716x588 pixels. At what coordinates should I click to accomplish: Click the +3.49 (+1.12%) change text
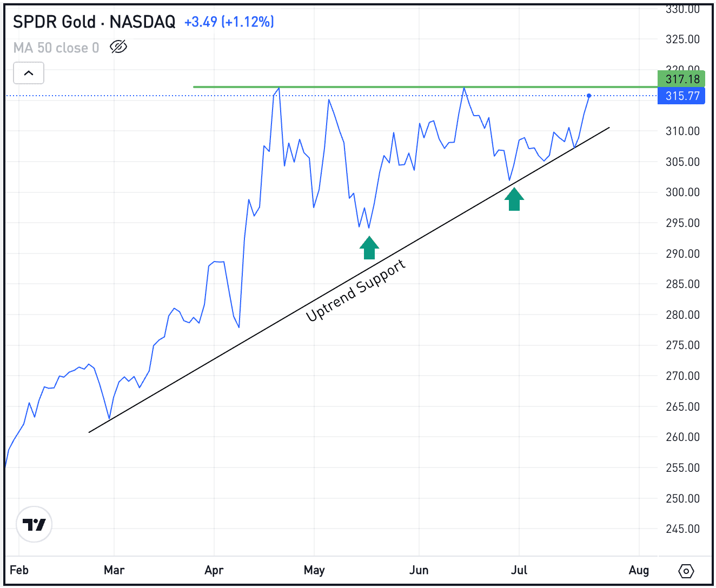229,22
